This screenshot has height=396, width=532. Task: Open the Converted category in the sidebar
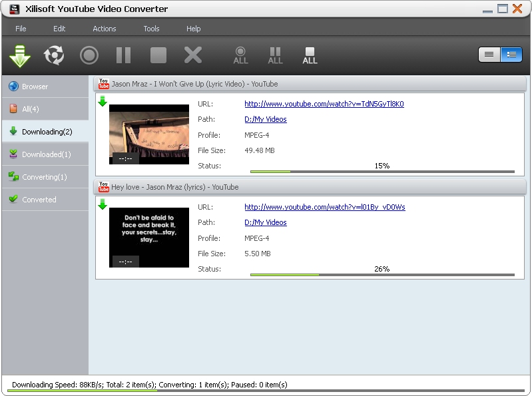pyautogui.click(x=45, y=200)
